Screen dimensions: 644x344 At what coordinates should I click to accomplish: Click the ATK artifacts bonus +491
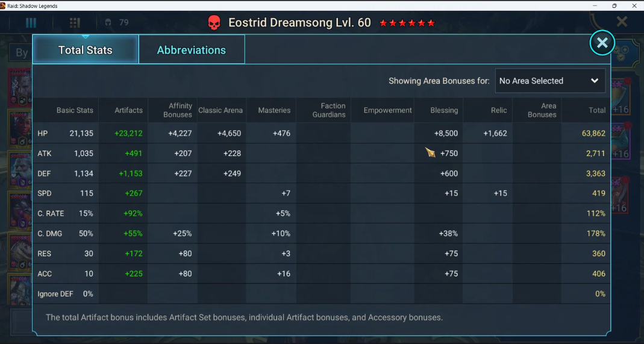[134, 153]
